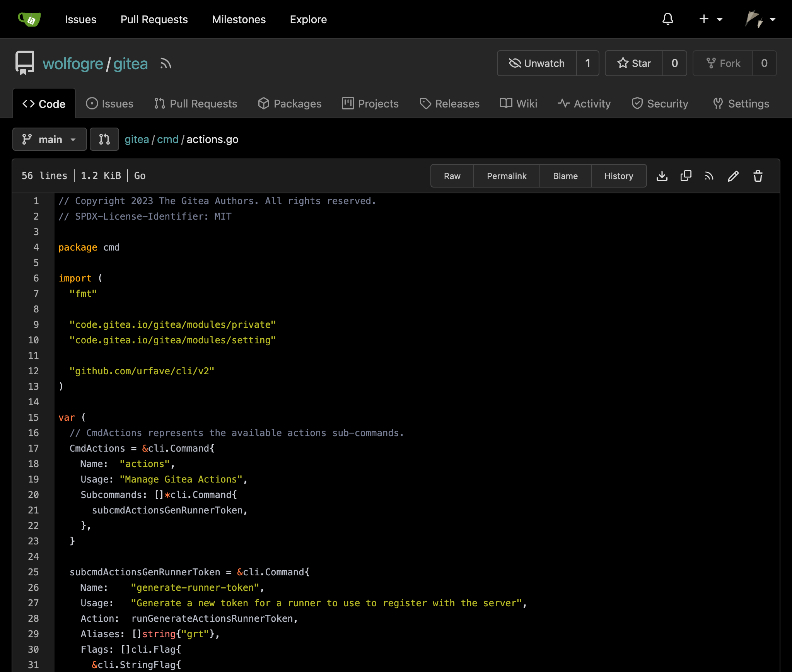
Task: Download the raw actions.go file
Action: click(662, 176)
